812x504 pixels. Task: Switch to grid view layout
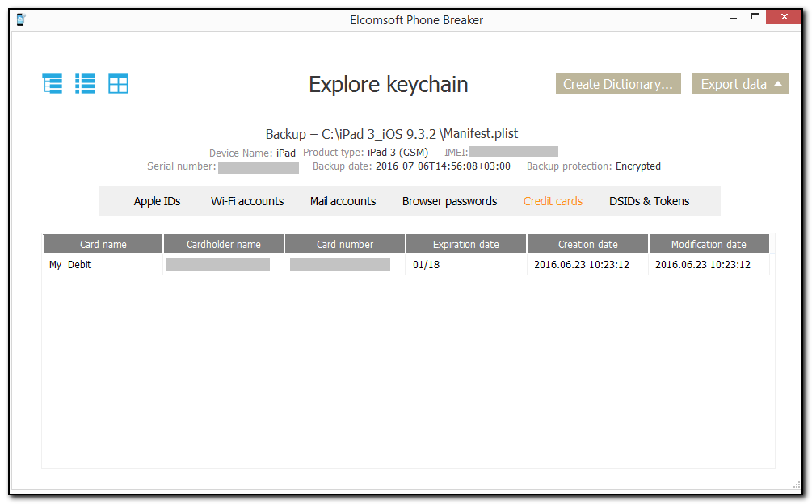[118, 83]
